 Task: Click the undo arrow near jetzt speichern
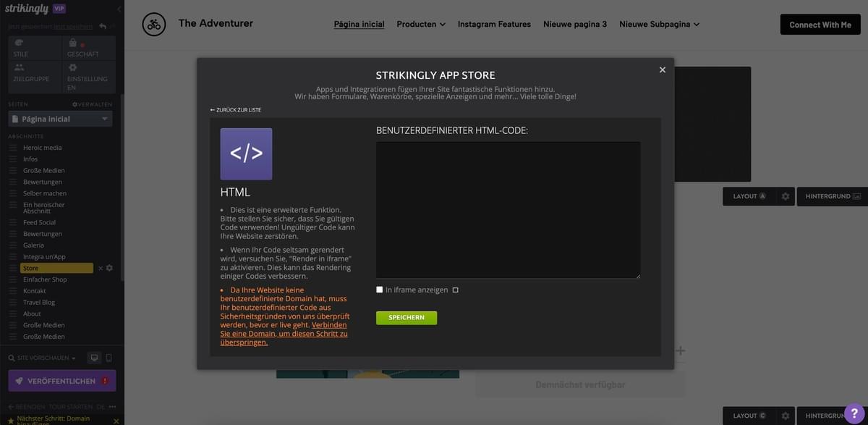(x=103, y=25)
